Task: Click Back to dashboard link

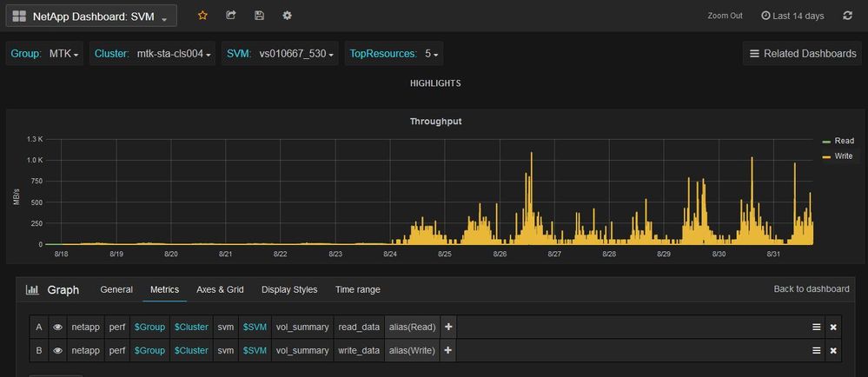Action: pyautogui.click(x=811, y=289)
